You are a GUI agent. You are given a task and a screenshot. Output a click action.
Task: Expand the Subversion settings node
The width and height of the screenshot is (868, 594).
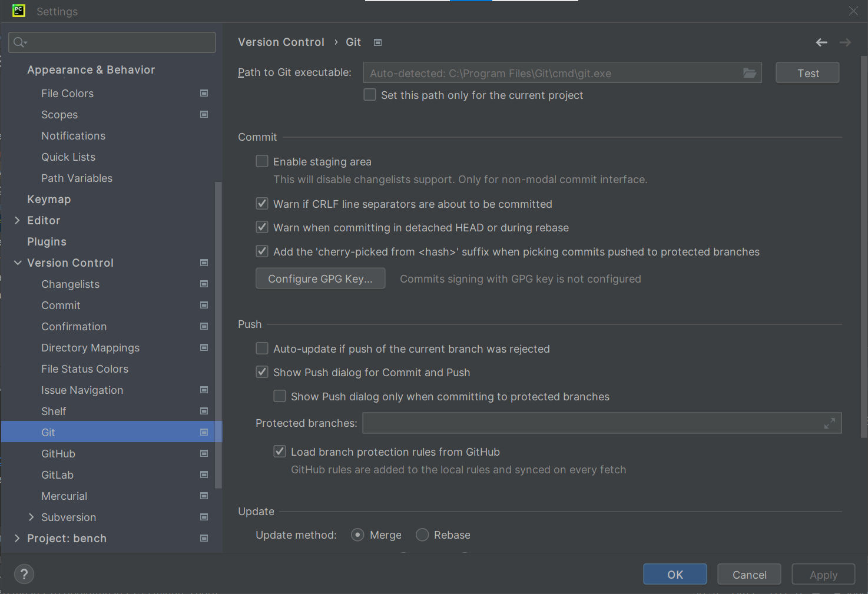31,517
